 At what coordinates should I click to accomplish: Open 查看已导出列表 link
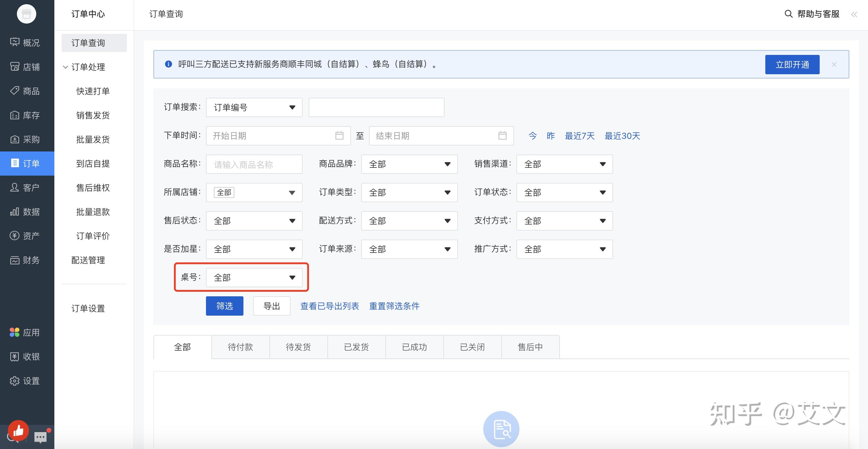[x=330, y=306]
